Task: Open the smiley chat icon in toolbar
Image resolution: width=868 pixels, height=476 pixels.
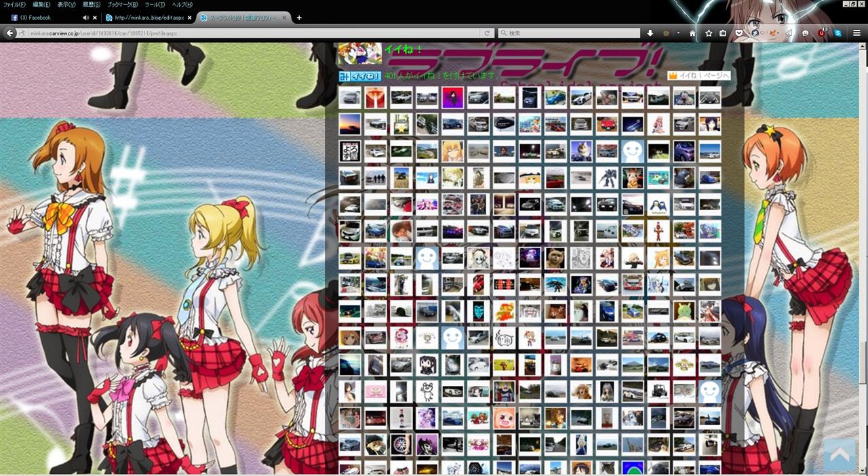Action: [x=806, y=33]
